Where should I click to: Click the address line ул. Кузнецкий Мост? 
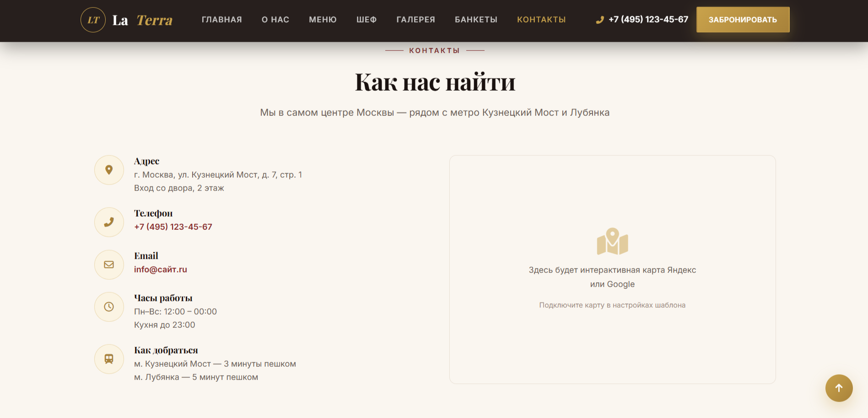218,174
